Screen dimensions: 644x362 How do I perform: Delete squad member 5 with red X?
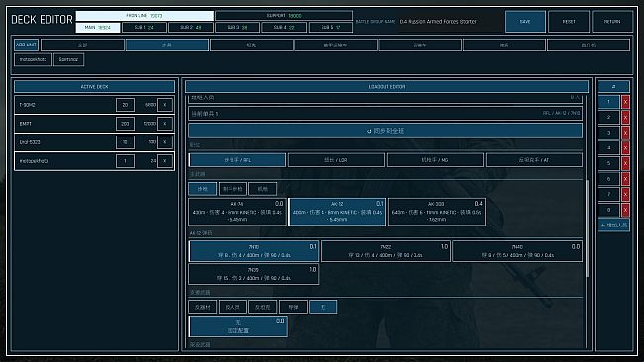[625, 163]
